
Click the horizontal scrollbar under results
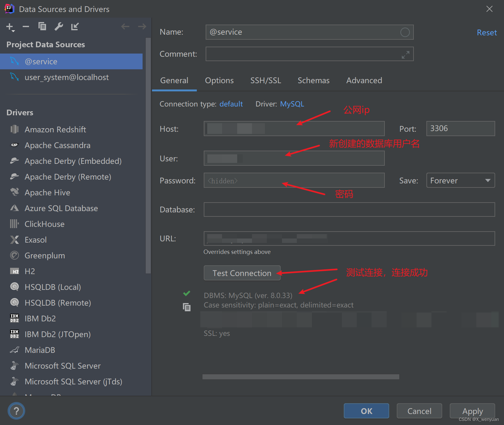click(301, 377)
